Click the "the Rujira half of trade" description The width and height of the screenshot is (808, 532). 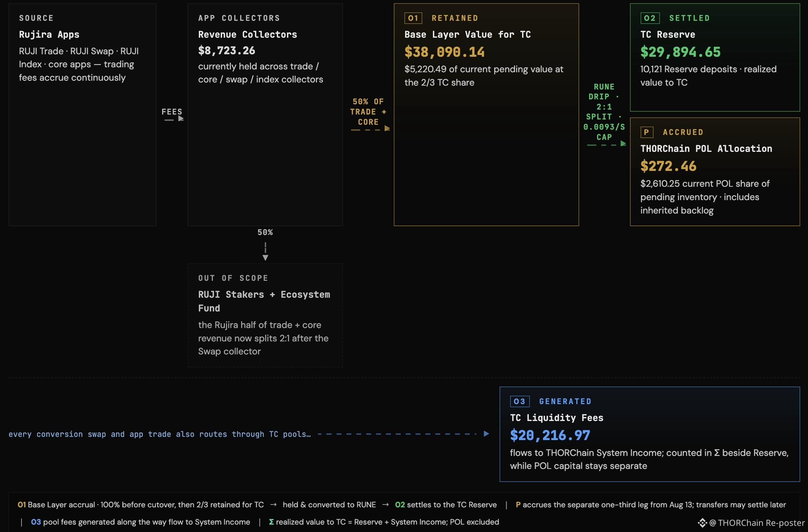pos(263,338)
